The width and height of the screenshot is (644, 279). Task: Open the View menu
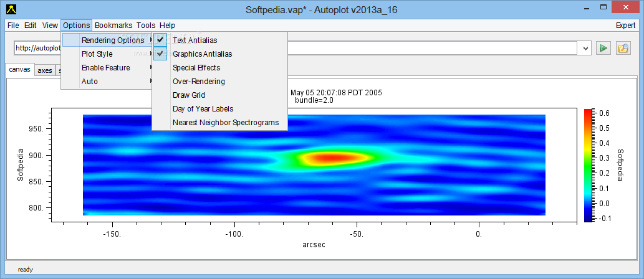click(x=50, y=25)
